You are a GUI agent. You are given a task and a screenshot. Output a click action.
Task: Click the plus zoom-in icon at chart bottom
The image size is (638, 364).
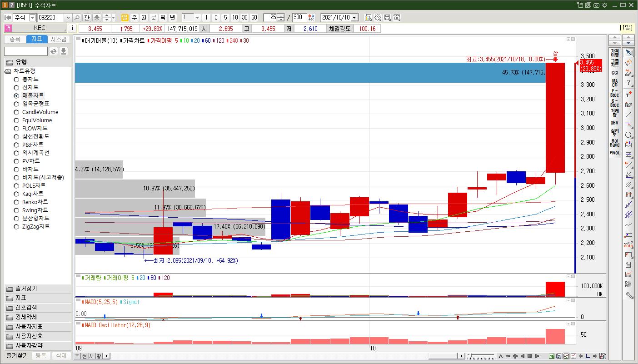click(515, 356)
